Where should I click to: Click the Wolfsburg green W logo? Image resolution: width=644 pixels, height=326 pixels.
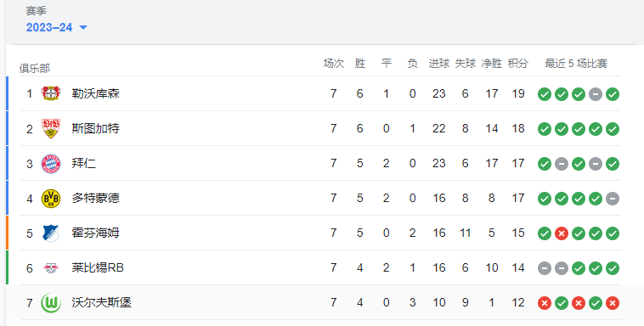click(51, 303)
